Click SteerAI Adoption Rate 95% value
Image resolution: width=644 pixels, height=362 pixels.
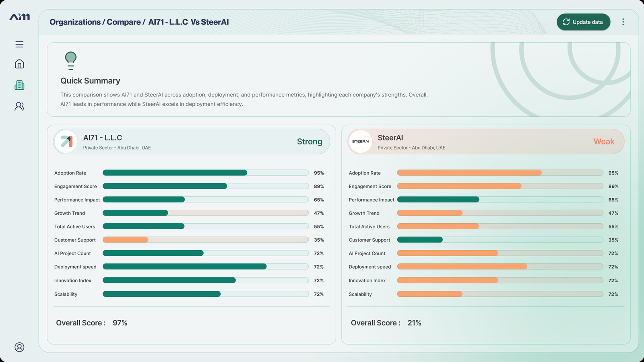pyautogui.click(x=613, y=173)
